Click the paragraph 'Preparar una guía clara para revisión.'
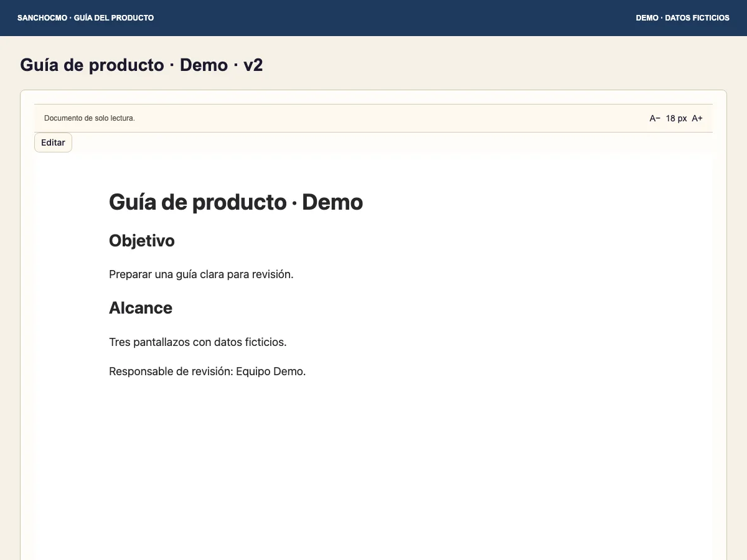Image resolution: width=747 pixels, height=560 pixels. pyautogui.click(x=201, y=274)
